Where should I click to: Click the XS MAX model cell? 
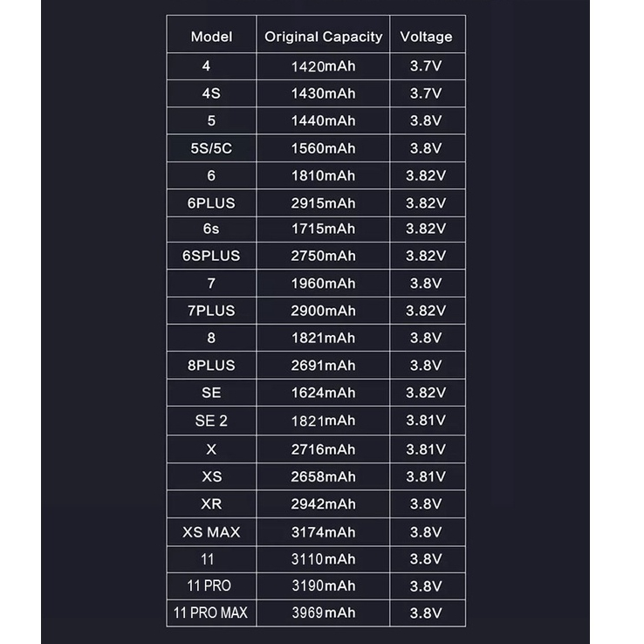(211, 531)
